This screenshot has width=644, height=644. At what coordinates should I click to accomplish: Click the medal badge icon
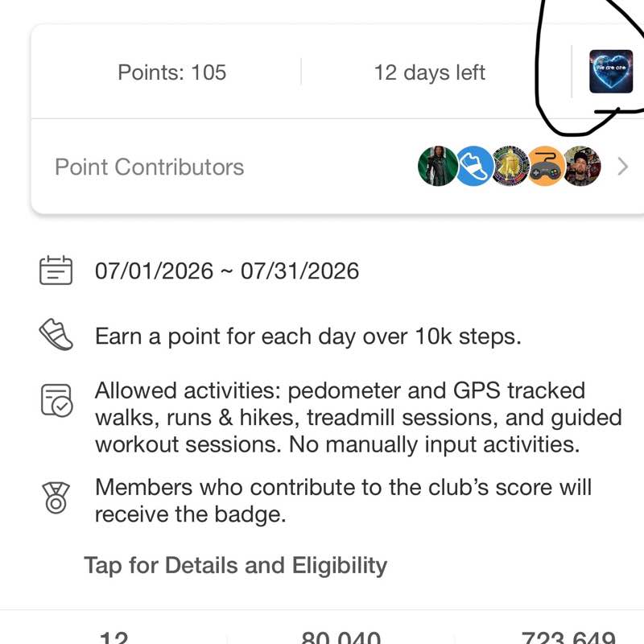(56, 497)
